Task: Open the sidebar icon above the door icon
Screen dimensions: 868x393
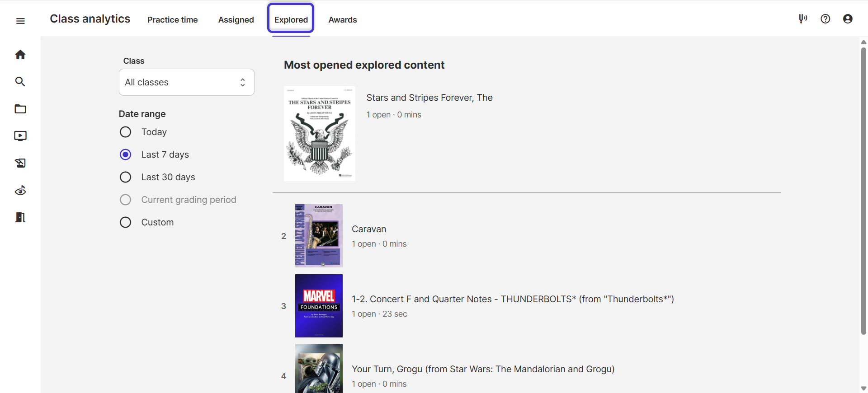Action: (20, 190)
